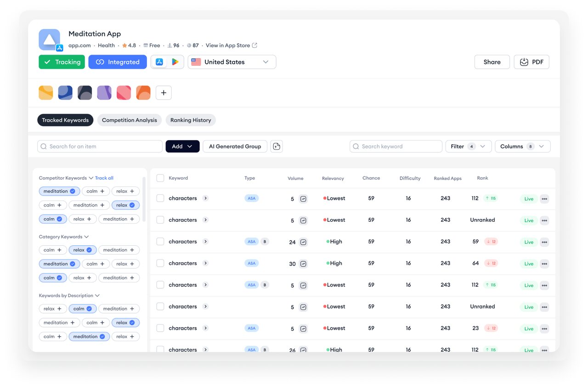The image size is (588, 389).
Task: Add a competitor app with plus icon
Action: click(164, 93)
